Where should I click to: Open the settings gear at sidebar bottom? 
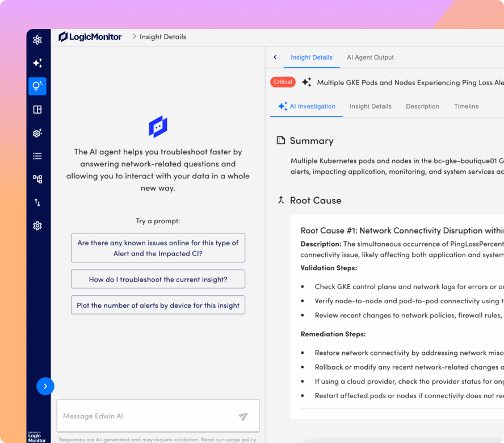tap(37, 226)
